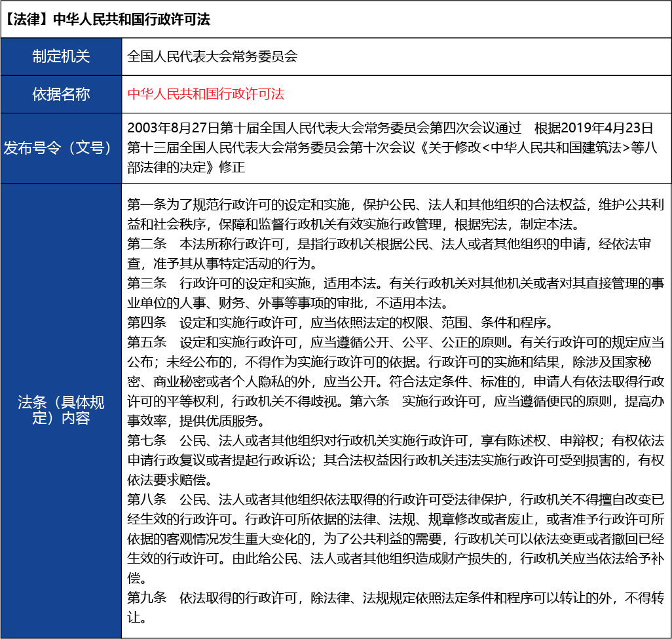The height and width of the screenshot is (639, 672).
Task: Select the 制定机关 header cell
Action: pyautogui.click(x=62, y=56)
